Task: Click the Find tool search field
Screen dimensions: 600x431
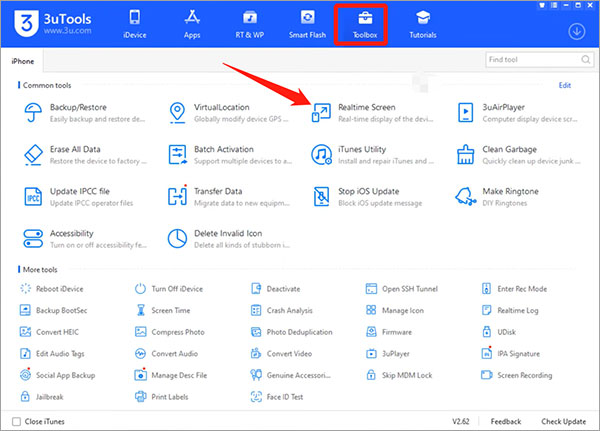Action: click(x=530, y=61)
